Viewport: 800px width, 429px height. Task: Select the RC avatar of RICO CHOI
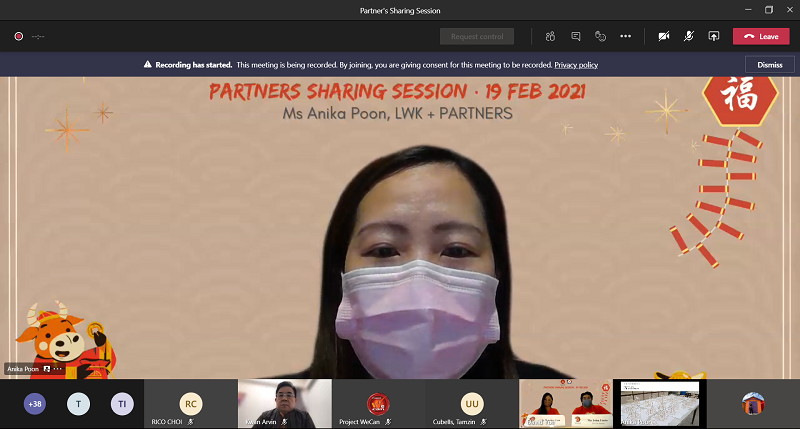pos(190,403)
